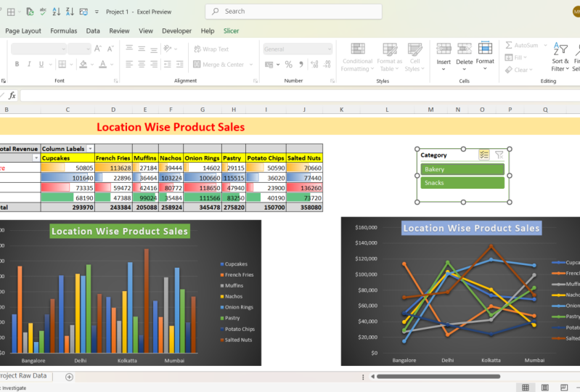Open the Conditional Formatting menu
The height and width of the screenshot is (392, 580).
point(357,57)
